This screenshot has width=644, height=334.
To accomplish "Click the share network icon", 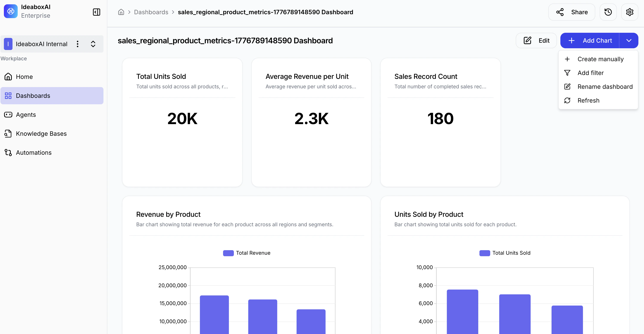I will pos(560,12).
